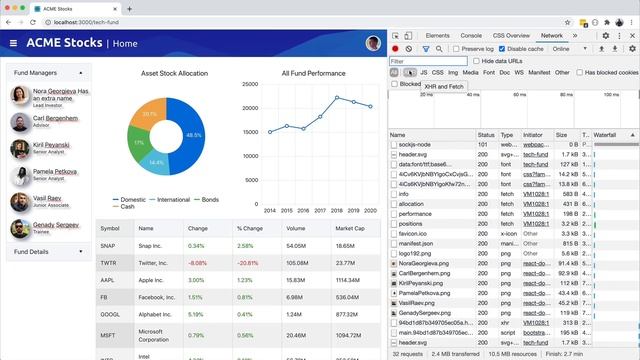Open network settings gear icon
The image size is (640, 360).
pos(632,49)
